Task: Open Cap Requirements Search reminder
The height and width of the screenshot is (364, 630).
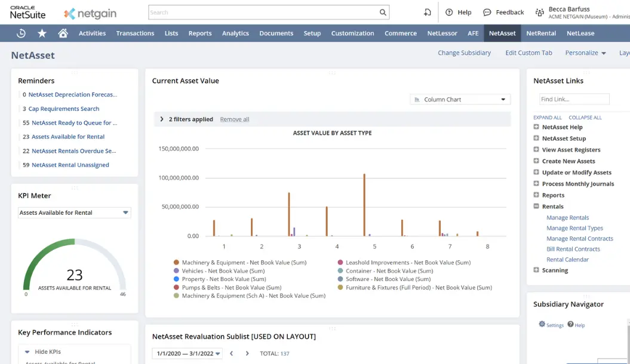Action: click(x=63, y=109)
